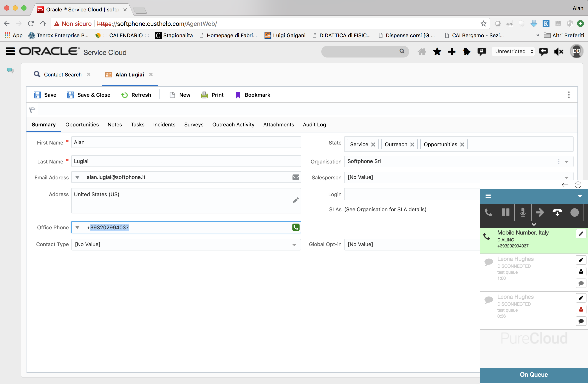Screen dimensions: 588x384
Task: Edit the United States address field
Action: click(x=296, y=201)
